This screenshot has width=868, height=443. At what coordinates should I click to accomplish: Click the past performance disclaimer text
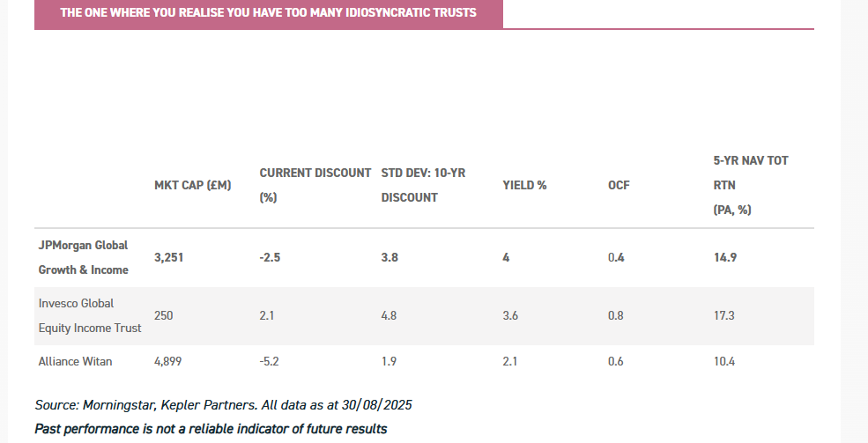click(x=211, y=429)
